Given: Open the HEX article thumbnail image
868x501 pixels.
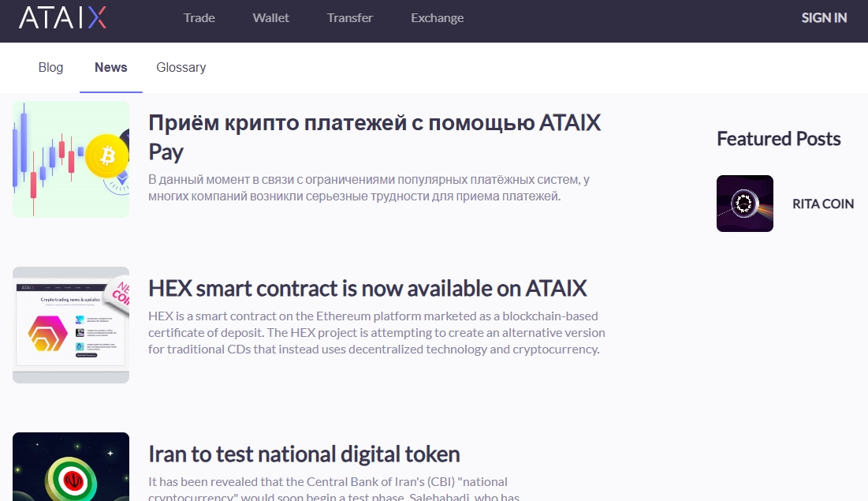Looking at the screenshot, I should [x=71, y=325].
